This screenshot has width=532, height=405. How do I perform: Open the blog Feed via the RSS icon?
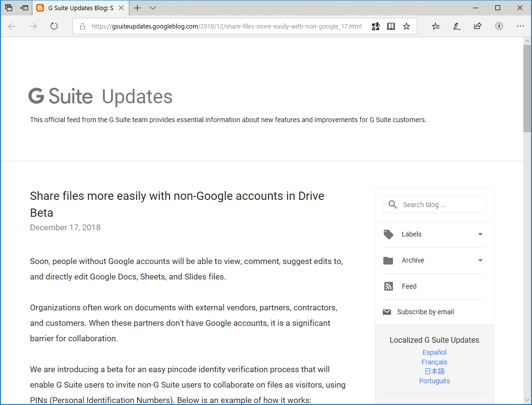[389, 286]
